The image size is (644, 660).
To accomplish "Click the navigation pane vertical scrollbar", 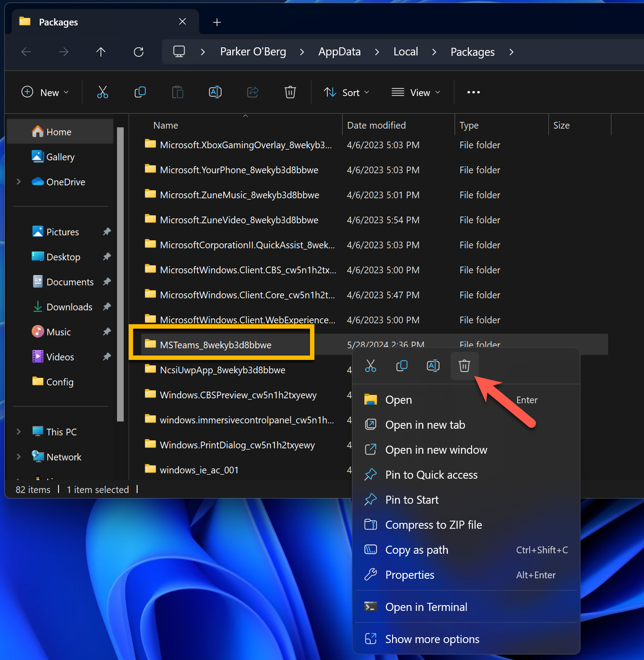I will (120, 274).
